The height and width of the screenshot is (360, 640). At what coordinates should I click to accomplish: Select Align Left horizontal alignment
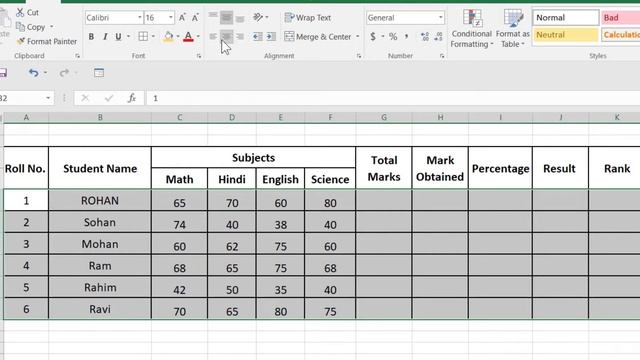click(x=213, y=37)
